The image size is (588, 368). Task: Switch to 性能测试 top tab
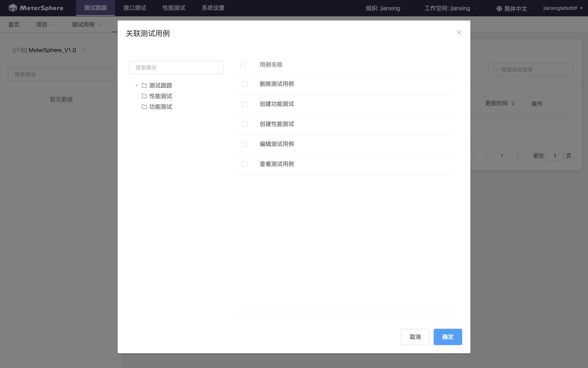174,8
